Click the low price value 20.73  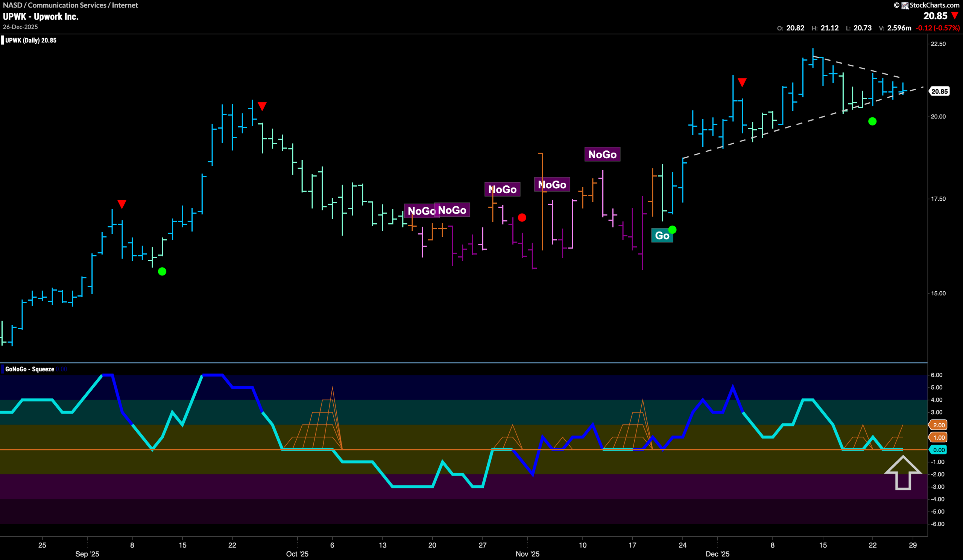pyautogui.click(x=863, y=28)
